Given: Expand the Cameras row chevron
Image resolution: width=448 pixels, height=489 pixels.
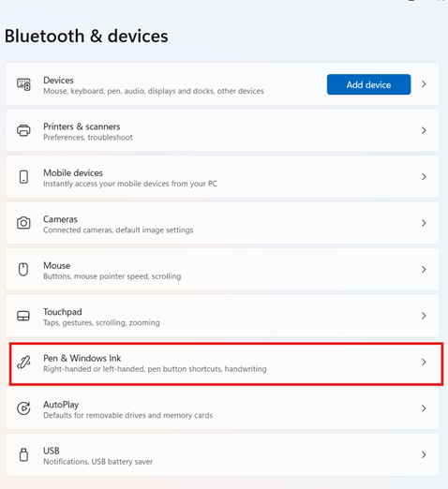Looking at the screenshot, I should [424, 223].
